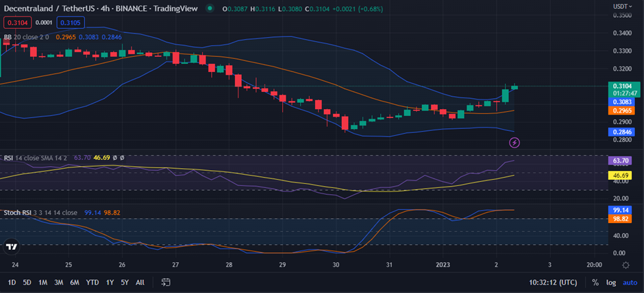Toggle auto scale mode

click(x=630, y=282)
